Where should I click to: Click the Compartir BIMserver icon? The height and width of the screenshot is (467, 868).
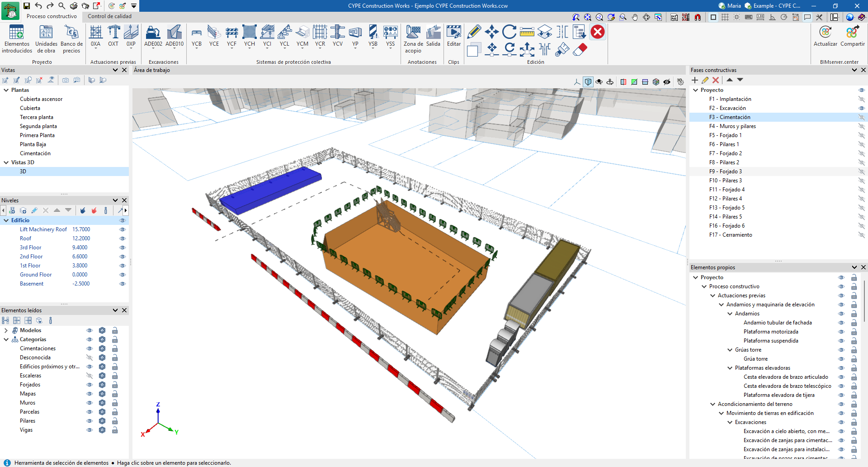point(852,36)
